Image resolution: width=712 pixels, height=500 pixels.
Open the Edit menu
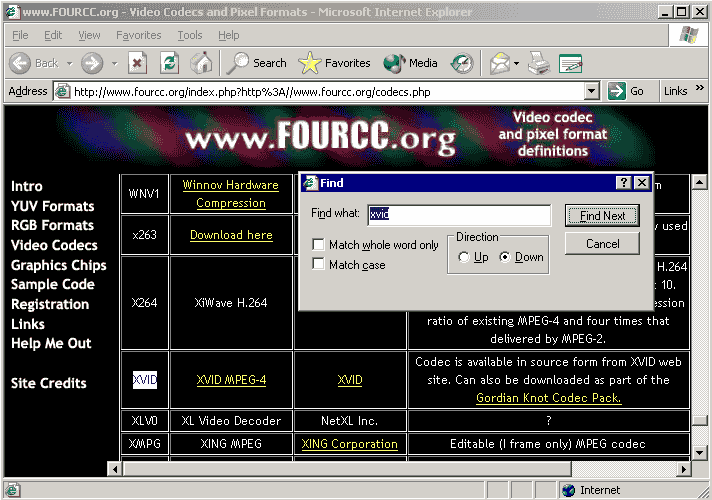(x=53, y=35)
